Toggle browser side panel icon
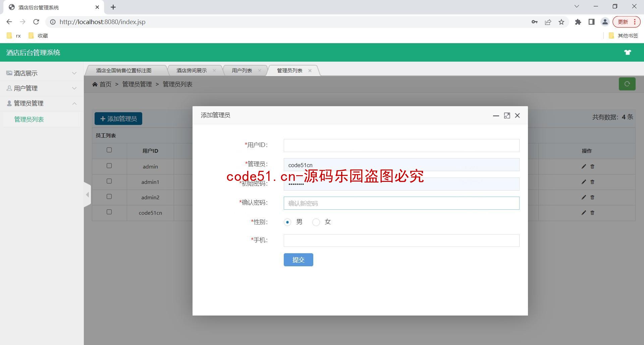Viewport: 644px width, 345px height. (x=591, y=22)
